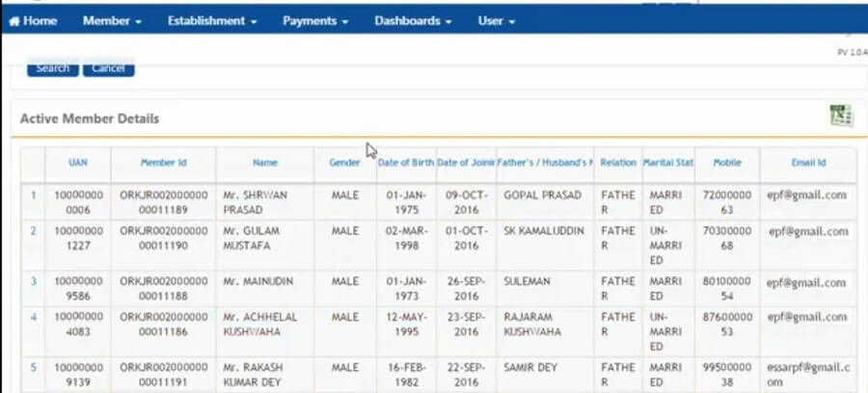The image size is (868, 393).
Task: Sort by UAN column header
Action: coord(78,163)
